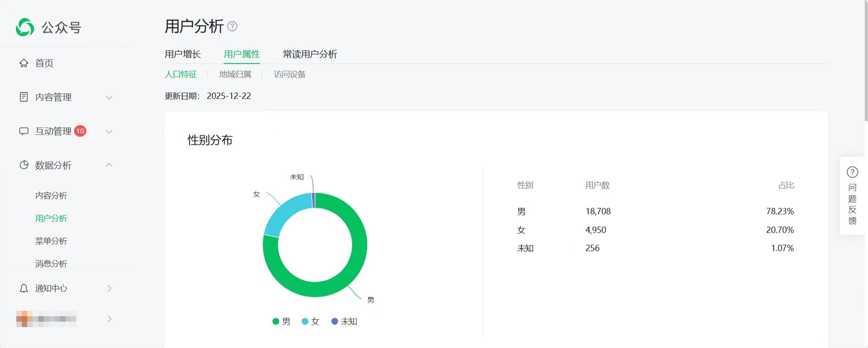Toggle the 未知 series in the chart legend
Screen dimensions: 868x348
344,322
